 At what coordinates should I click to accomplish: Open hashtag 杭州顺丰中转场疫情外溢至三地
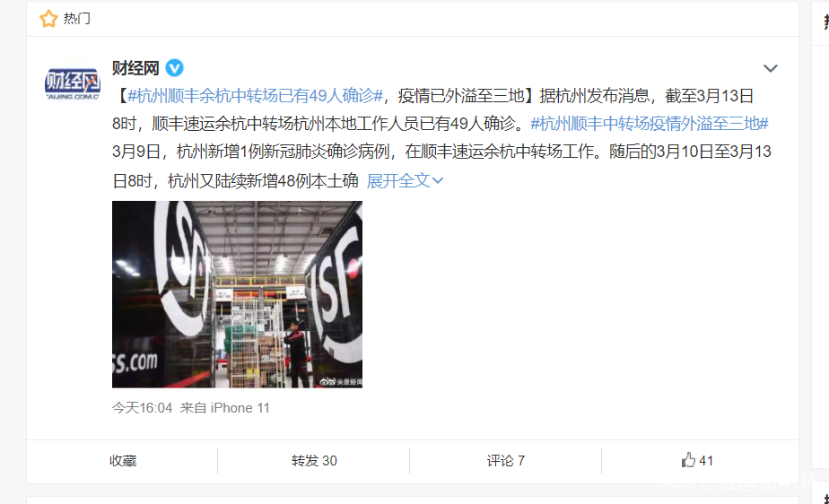(650, 124)
